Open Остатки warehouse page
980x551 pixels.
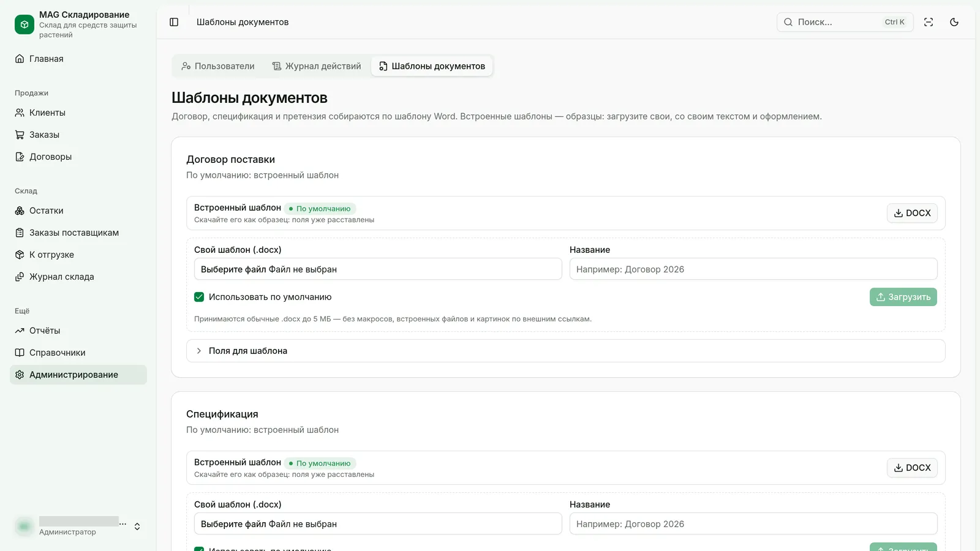coord(78,211)
